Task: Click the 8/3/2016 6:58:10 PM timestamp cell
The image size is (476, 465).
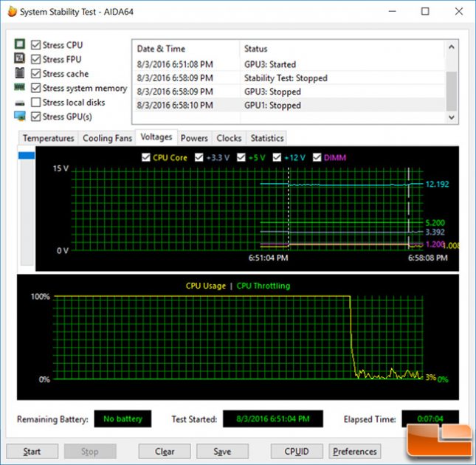Action: [175, 106]
